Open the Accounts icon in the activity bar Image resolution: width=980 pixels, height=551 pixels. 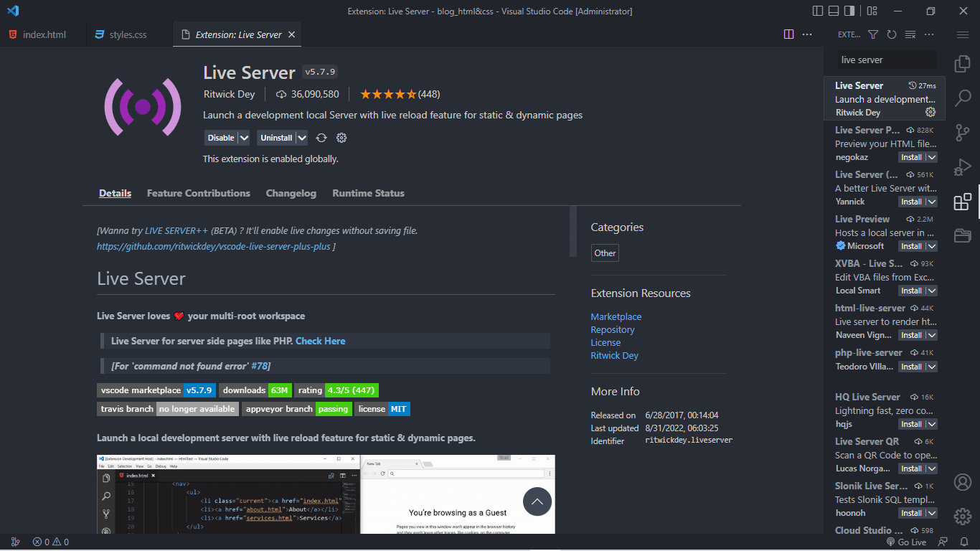coord(962,482)
